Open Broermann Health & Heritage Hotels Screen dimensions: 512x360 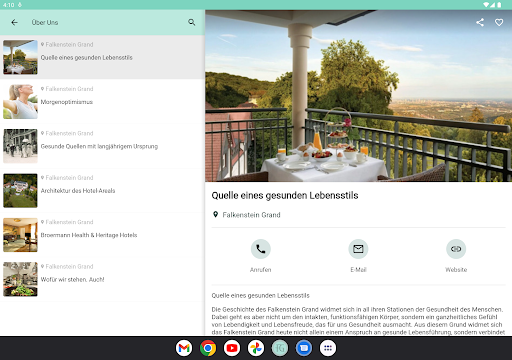[102, 235]
